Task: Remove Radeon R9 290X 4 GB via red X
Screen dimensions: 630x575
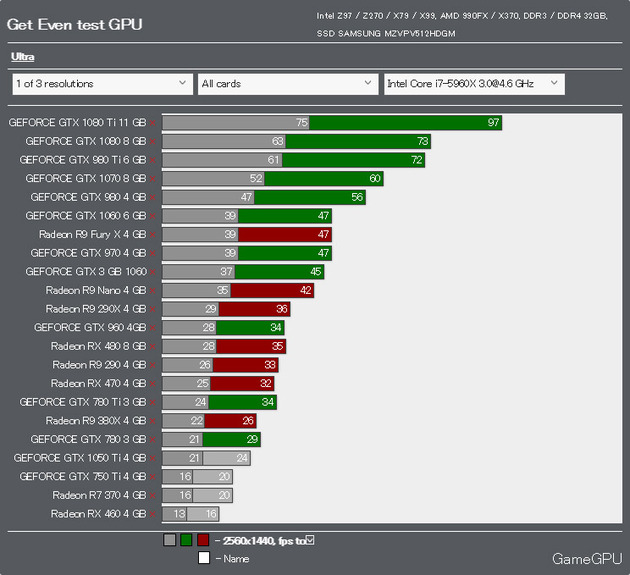Action: [x=153, y=309]
